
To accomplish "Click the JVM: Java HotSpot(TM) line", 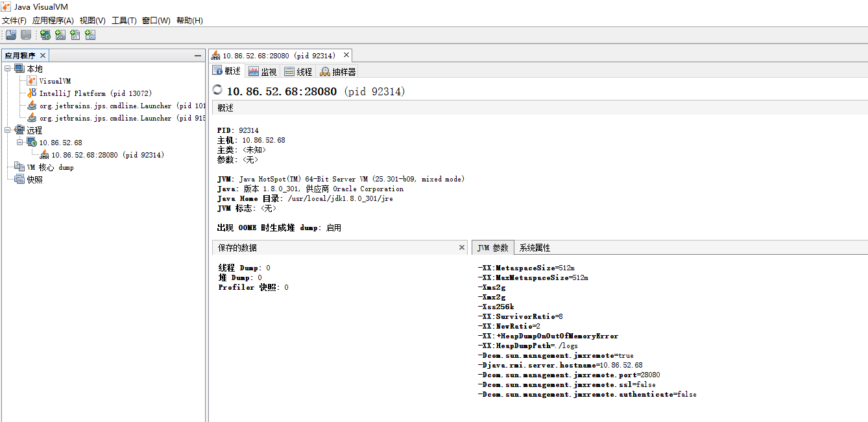I will [341, 179].
